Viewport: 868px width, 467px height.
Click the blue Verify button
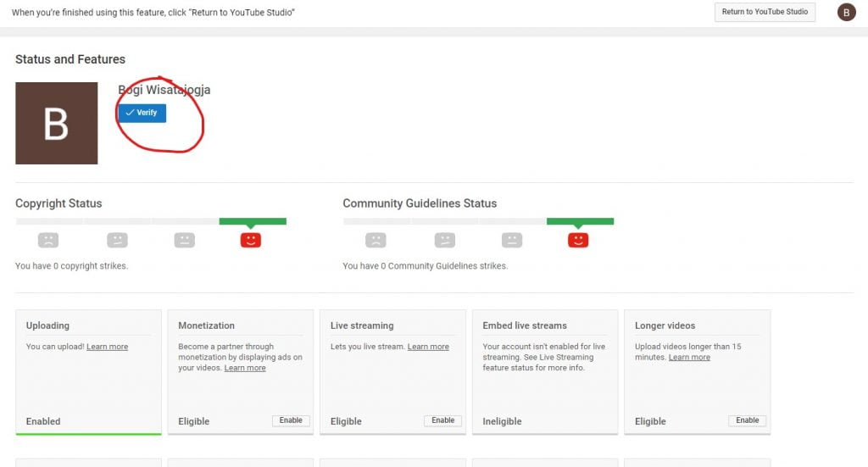pyautogui.click(x=142, y=113)
